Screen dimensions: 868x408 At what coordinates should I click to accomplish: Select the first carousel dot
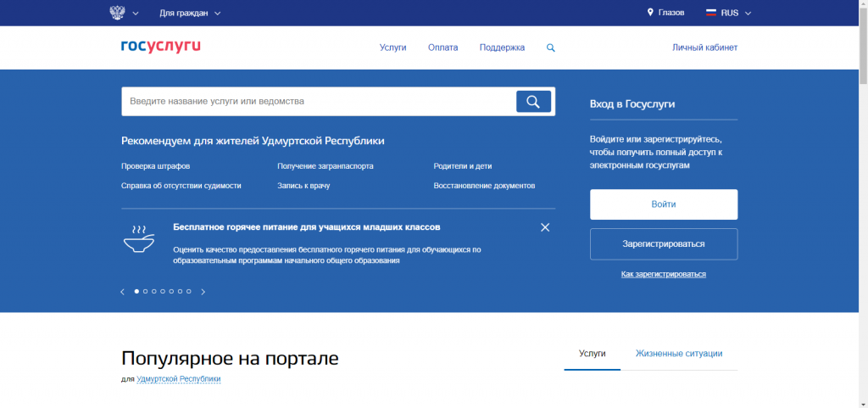pyautogui.click(x=136, y=291)
